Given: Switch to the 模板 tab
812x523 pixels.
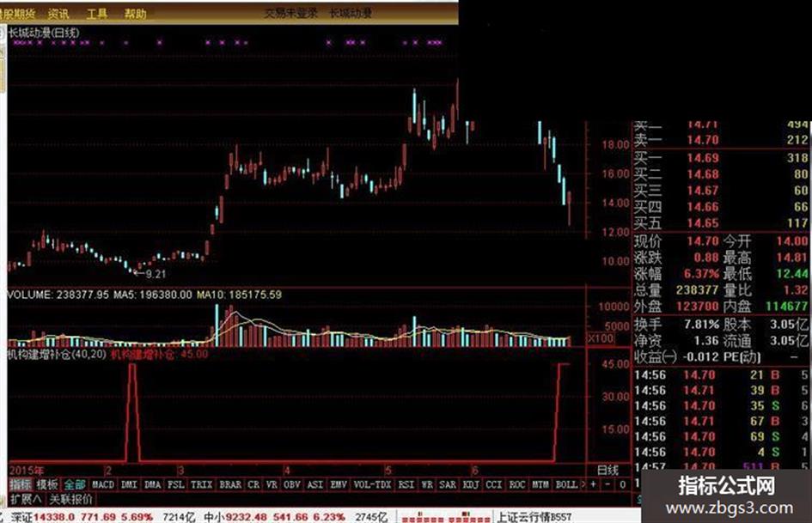Looking at the screenshot, I should 47,484.
